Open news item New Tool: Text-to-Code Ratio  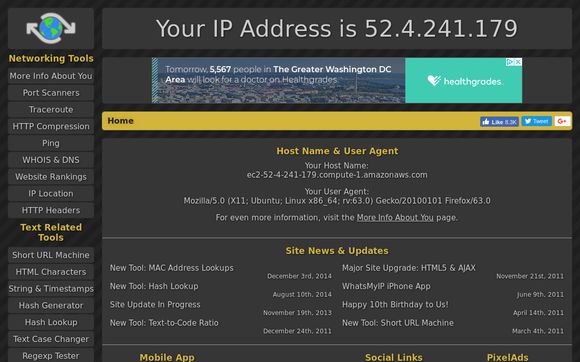pyautogui.click(x=164, y=323)
